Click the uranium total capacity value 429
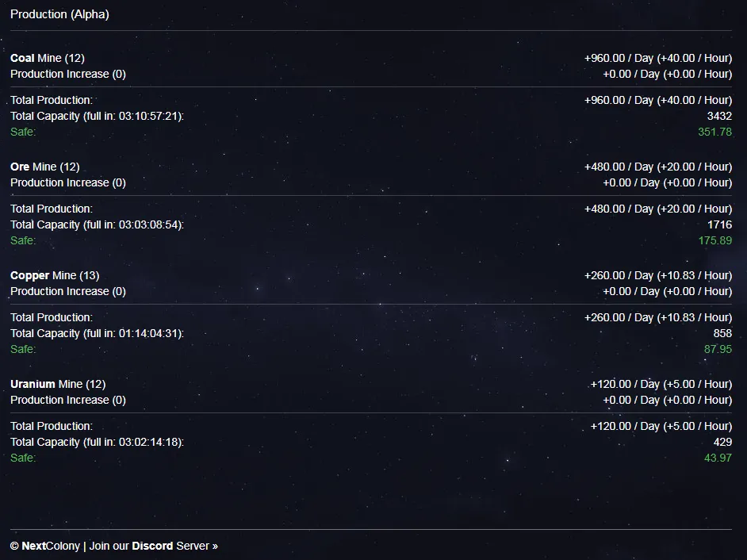This screenshot has width=747, height=560. [722, 443]
